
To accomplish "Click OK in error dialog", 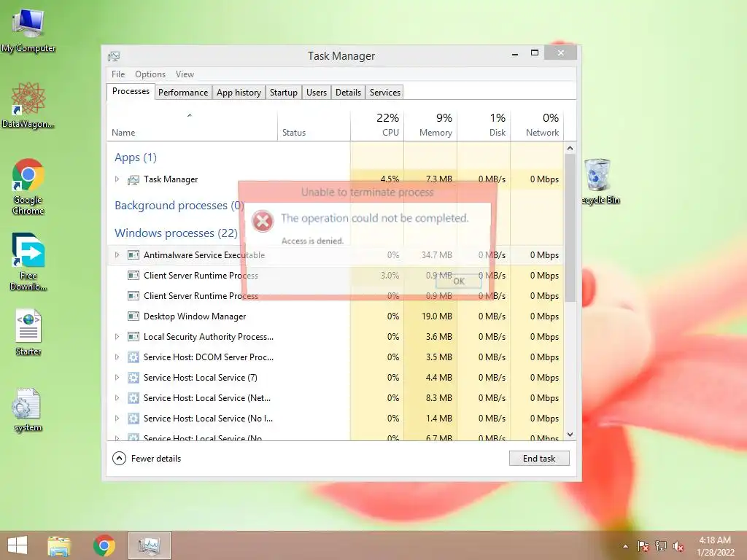I will point(459,281).
